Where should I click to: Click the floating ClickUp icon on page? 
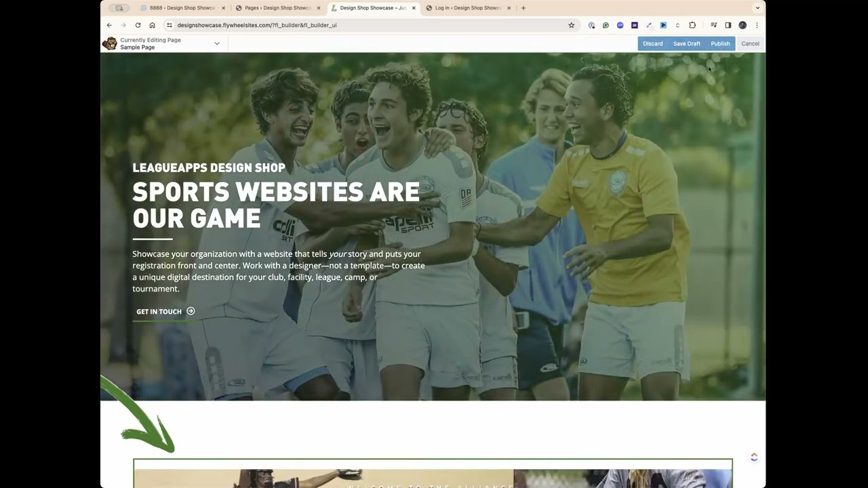[x=754, y=457]
